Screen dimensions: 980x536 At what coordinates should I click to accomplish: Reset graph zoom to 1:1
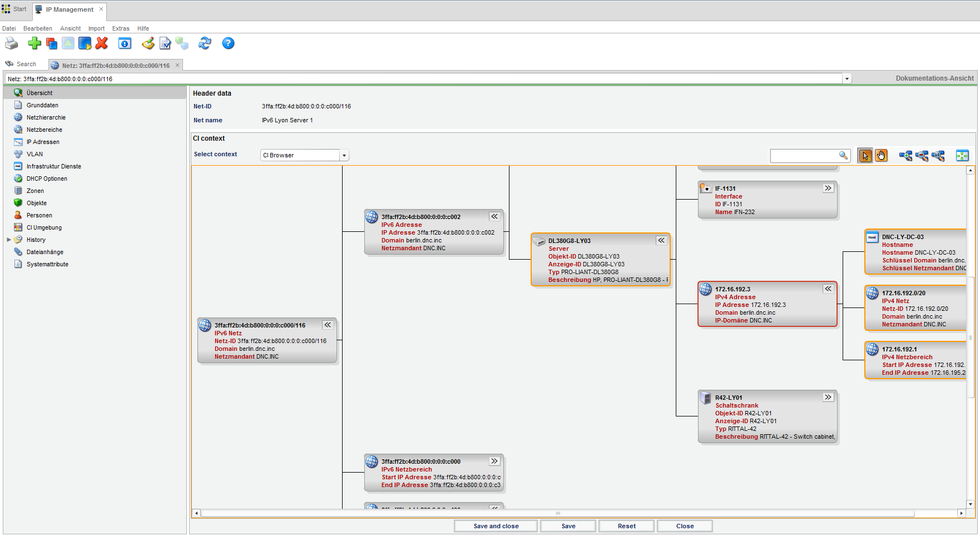pyautogui.click(x=938, y=156)
